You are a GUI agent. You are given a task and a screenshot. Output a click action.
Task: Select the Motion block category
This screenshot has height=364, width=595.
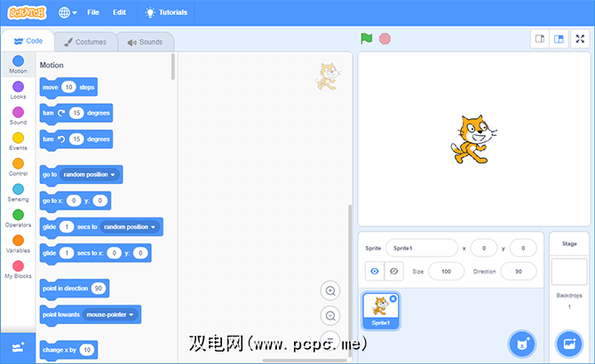click(x=19, y=65)
